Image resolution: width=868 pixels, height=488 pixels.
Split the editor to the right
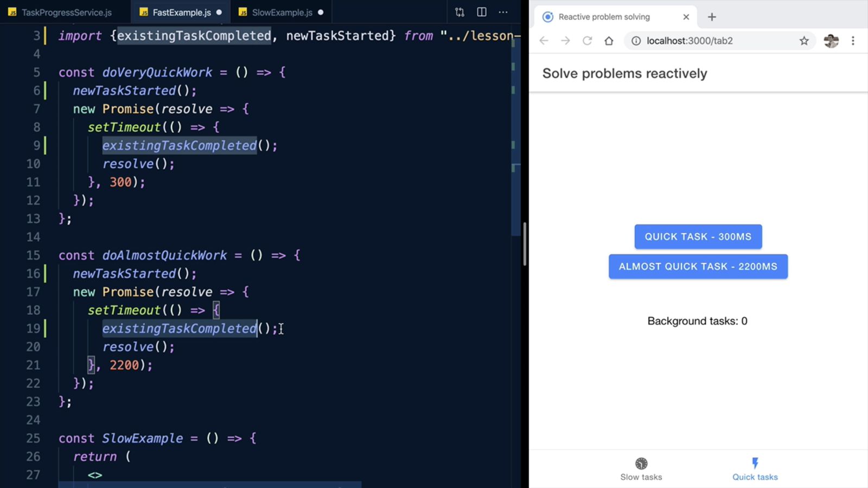coord(481,12)
